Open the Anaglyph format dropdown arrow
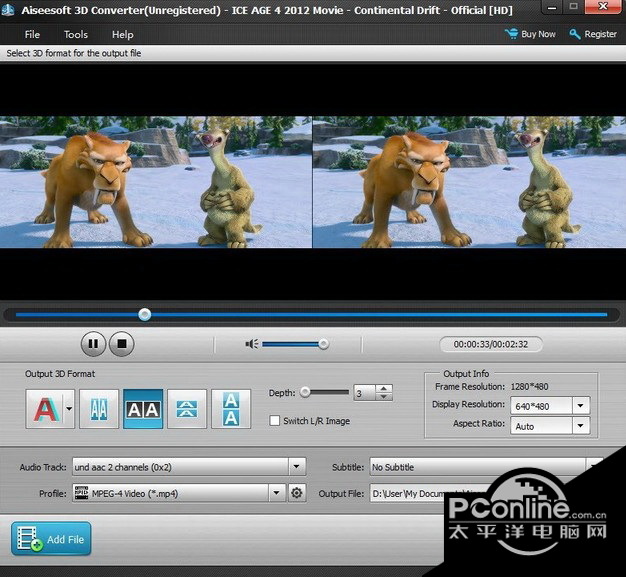Image resolution: width=626 pixels, height=577 pixels. [69, 409]
